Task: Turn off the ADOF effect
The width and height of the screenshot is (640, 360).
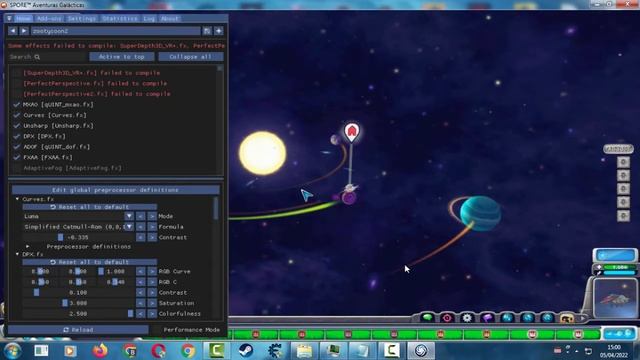Action: (16, 147)
